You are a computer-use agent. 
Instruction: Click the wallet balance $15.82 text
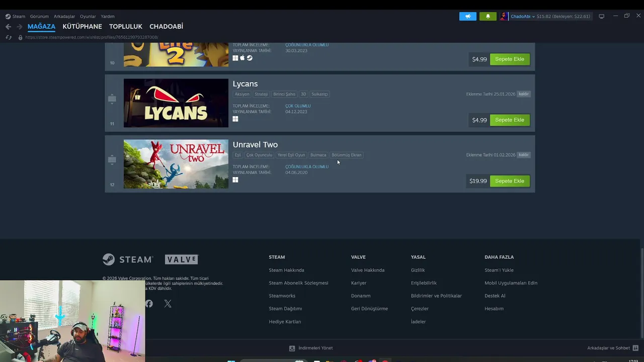[x=543, y=16]
